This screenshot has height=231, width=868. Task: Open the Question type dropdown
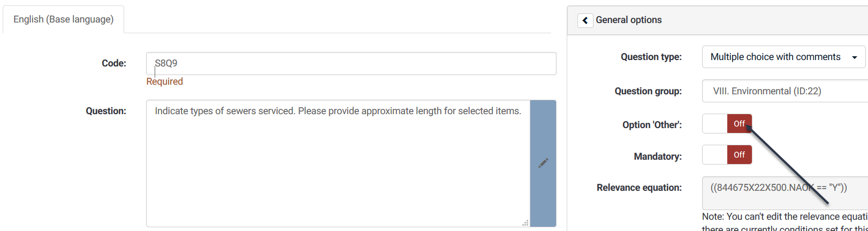(783, 57)
